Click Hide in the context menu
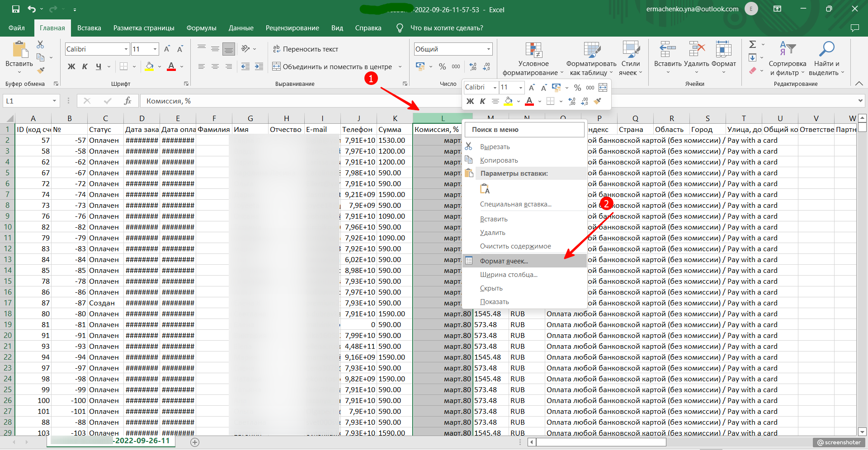The width and height of the screenshot is (868, 450). pos(491,288)
